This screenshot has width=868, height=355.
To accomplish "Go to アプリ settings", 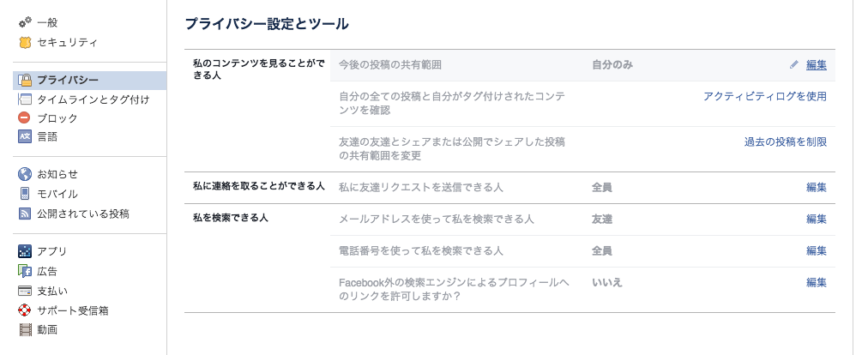I will pyautogui.click(x=51, y=251).
